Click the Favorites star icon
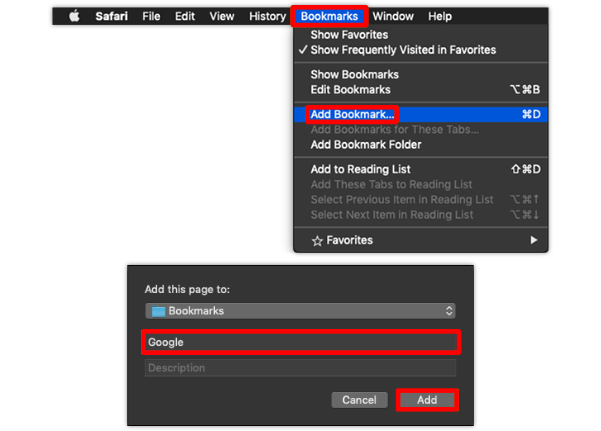 (x=317, y=241)
